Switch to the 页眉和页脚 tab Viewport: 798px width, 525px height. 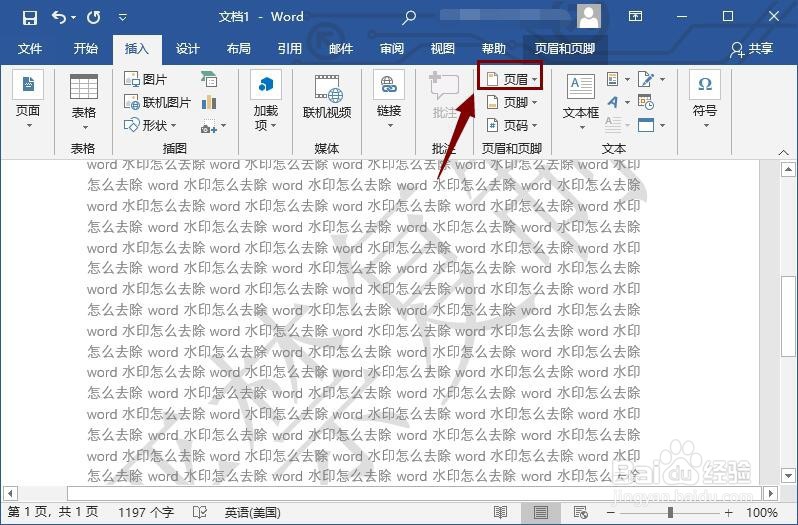pyautogui.click(x=565, y=49)
